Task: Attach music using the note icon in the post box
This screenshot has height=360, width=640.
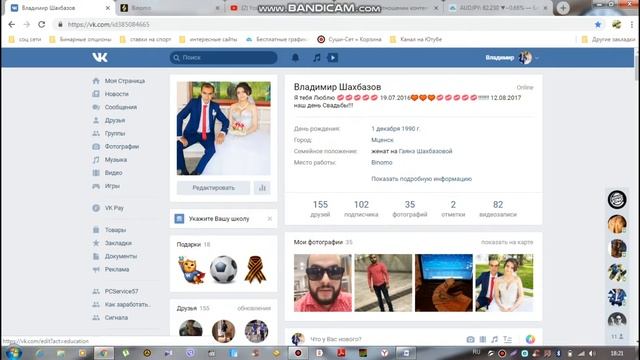Action: (495, 339)
